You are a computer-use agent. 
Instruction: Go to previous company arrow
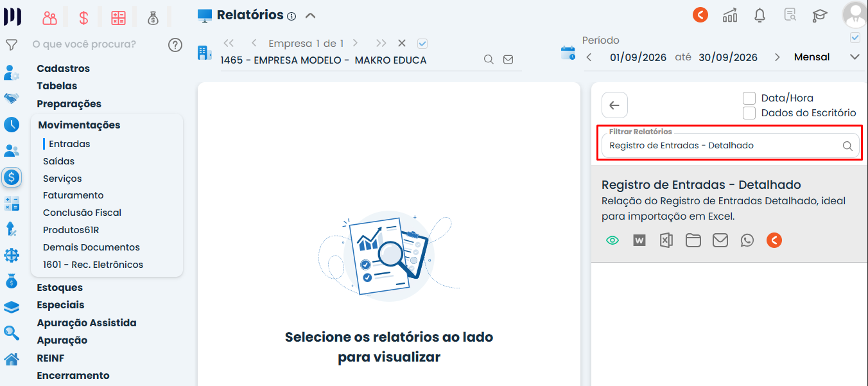click(x=254, y=43)
